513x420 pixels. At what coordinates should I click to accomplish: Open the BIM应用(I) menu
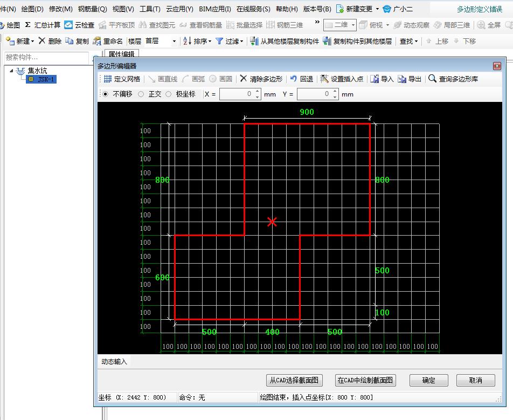pyautogui.click(x=215, y=9)
